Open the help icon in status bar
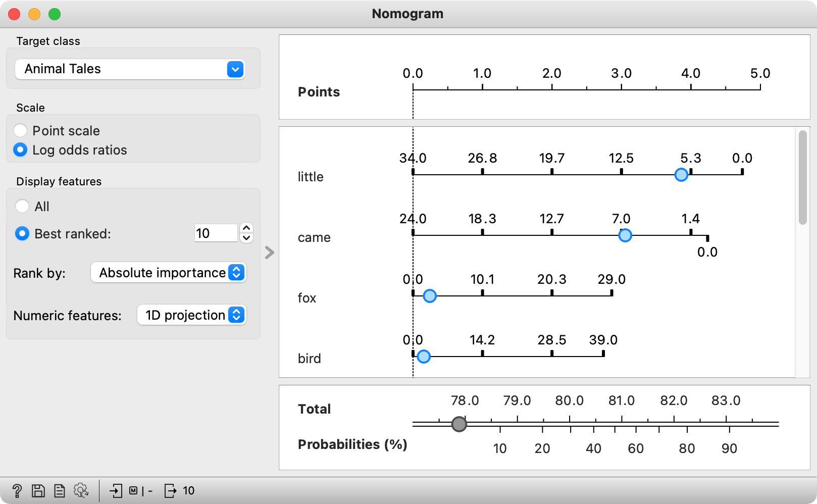The height and width of the screenshot is (504, 817). [x=17, y=490]
